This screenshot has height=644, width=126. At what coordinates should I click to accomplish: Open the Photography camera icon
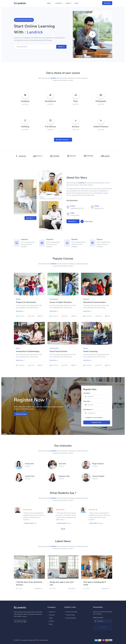(101, 95)
